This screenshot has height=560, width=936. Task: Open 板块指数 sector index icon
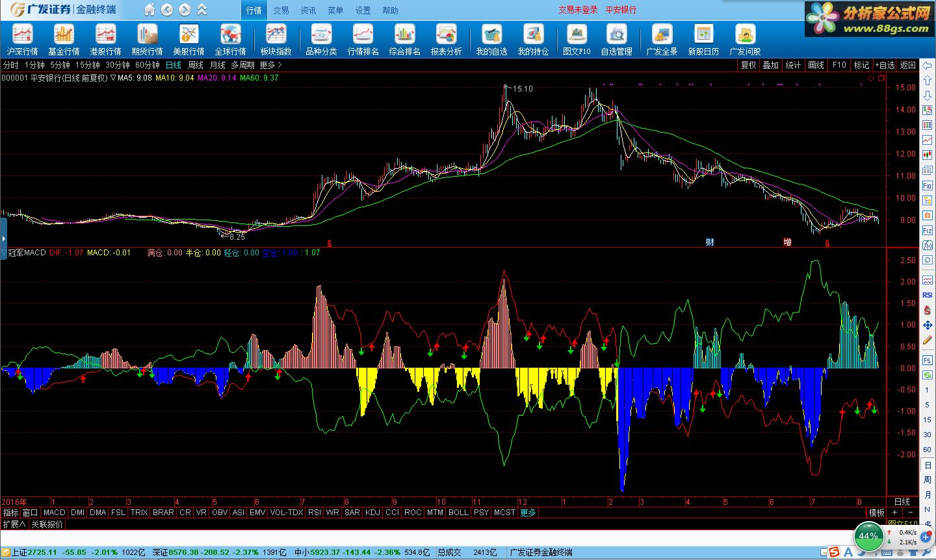pyautogui.click(x=276, y=40)
